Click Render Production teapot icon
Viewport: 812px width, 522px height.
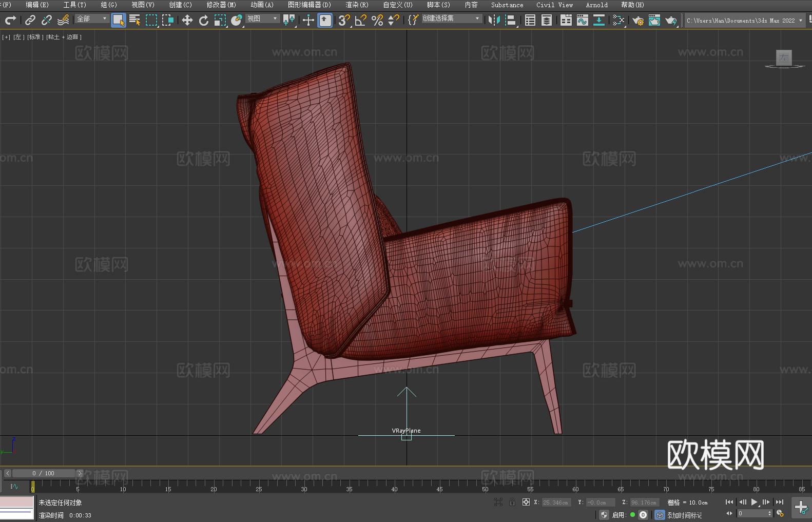671,20
